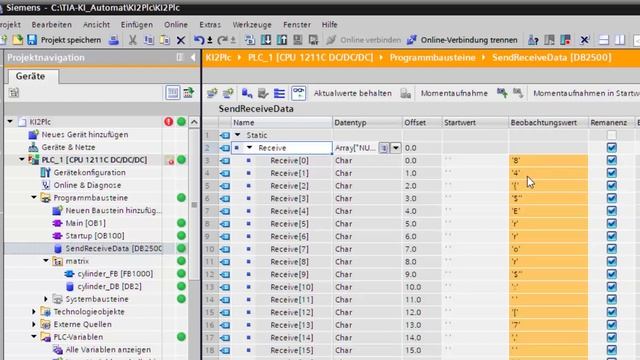This screenshot has width=640, height=360.
Task: Split editor space horizontally icon
Action: click(x=604, y=40)
